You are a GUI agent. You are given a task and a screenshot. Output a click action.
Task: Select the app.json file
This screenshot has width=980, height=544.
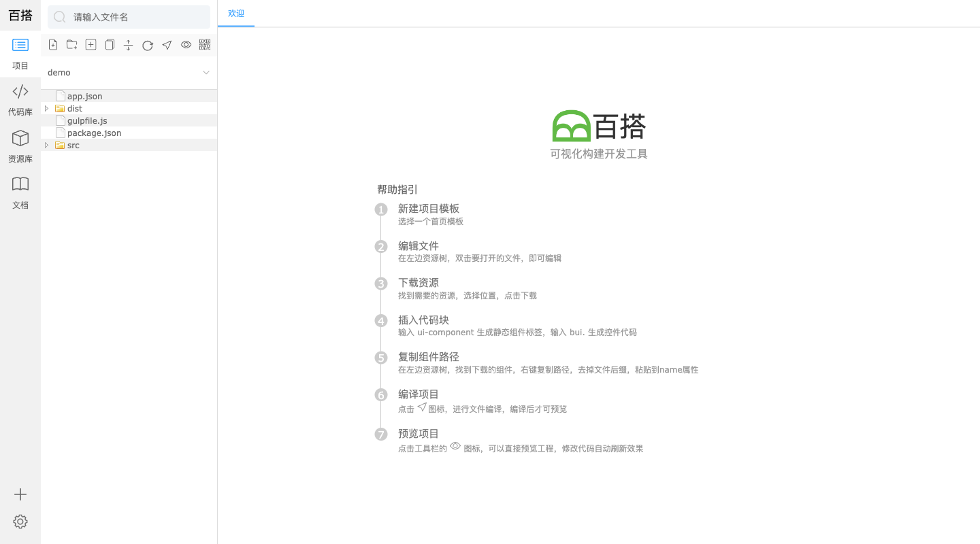pyautogui.click(x=129, y=96)
